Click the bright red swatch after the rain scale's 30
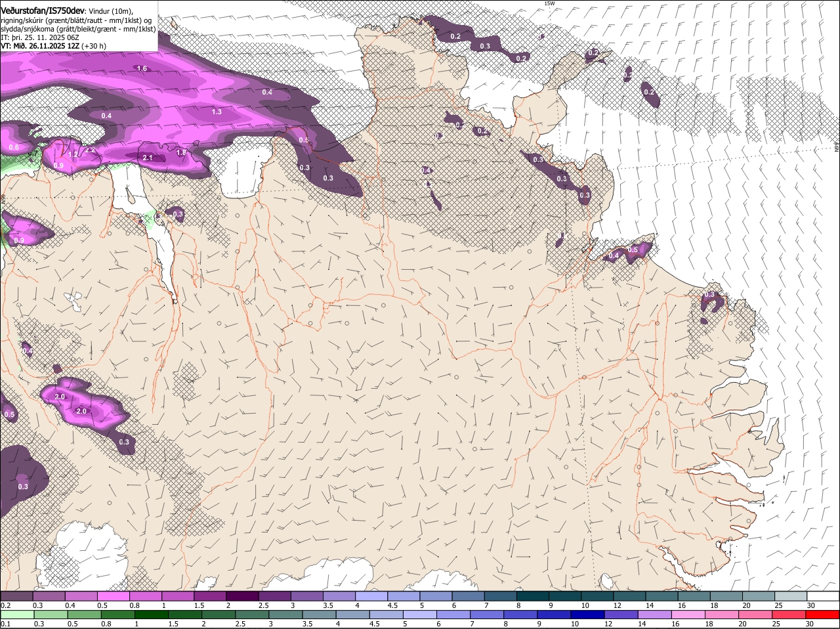840x629 pixels. (823, 615)
